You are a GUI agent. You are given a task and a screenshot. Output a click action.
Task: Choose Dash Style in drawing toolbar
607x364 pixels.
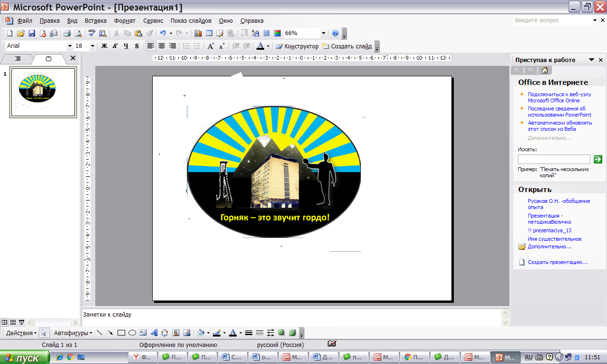pos(259,333)
